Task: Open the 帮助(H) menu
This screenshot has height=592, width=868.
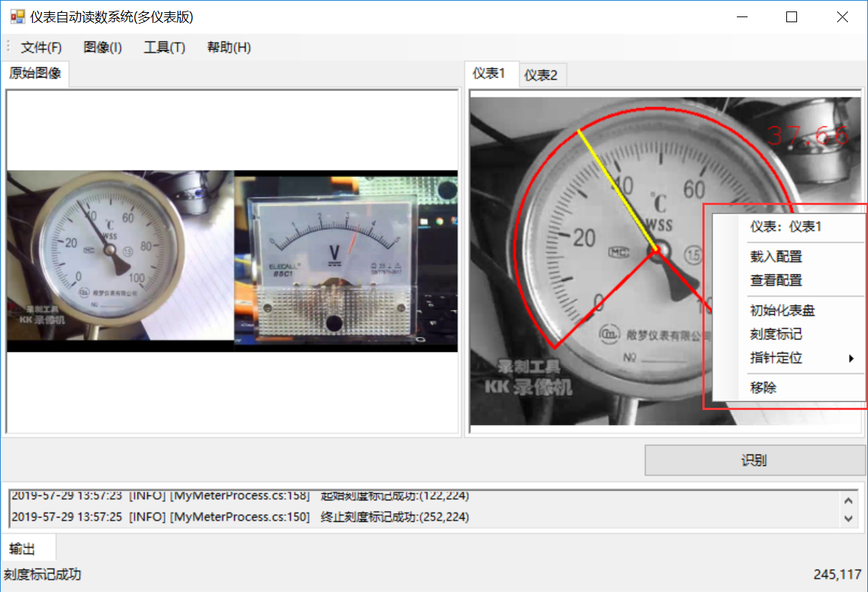Action: (229, 47)
